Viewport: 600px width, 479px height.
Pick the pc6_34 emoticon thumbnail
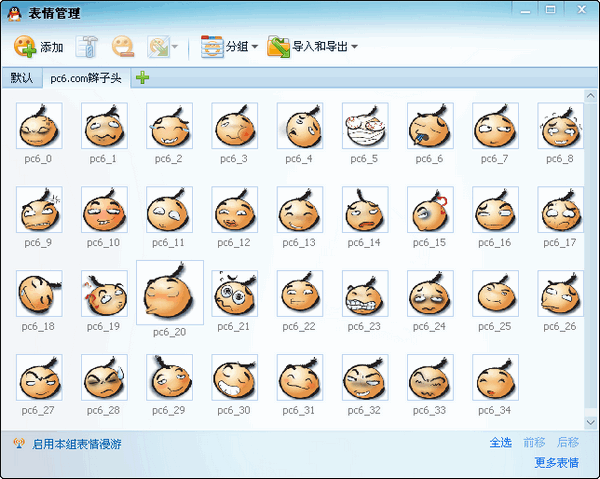pos(496,378)
